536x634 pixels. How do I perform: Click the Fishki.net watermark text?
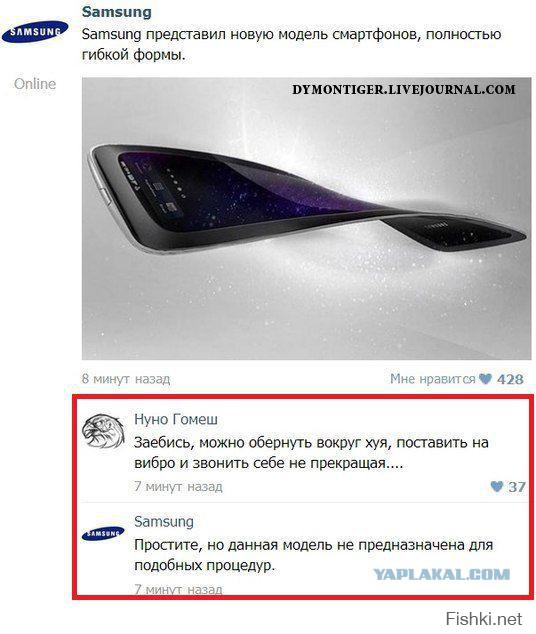(484, 619)
